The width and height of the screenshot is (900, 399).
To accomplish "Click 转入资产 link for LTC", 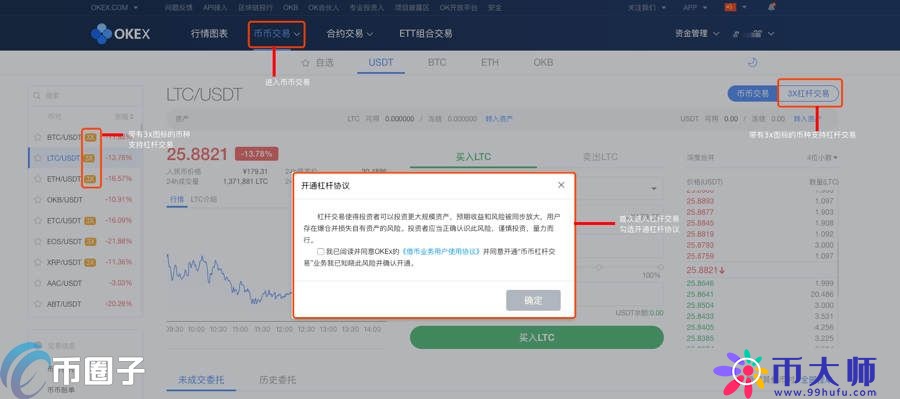I will point(499,118).
